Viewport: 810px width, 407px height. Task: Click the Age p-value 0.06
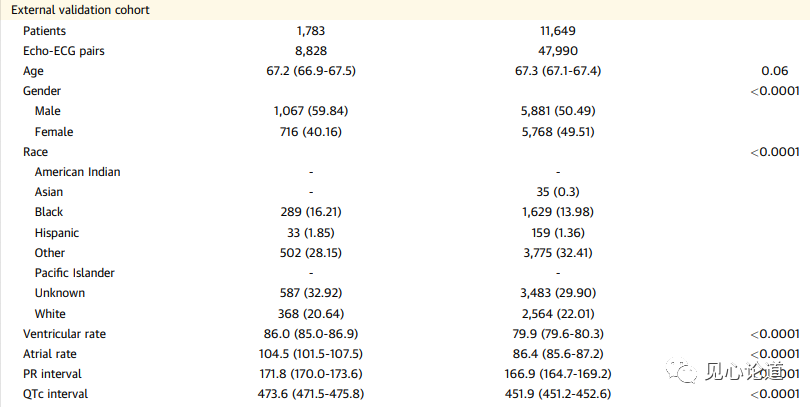775,71
